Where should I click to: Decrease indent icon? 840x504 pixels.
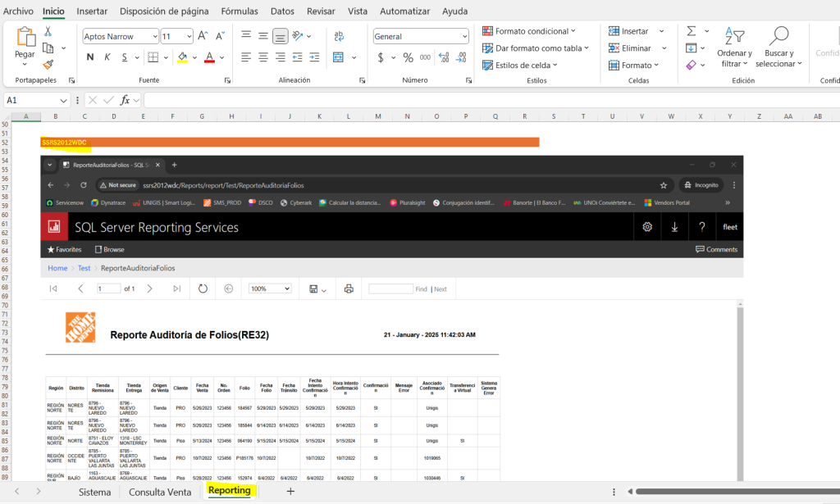[x=297, y=57]
